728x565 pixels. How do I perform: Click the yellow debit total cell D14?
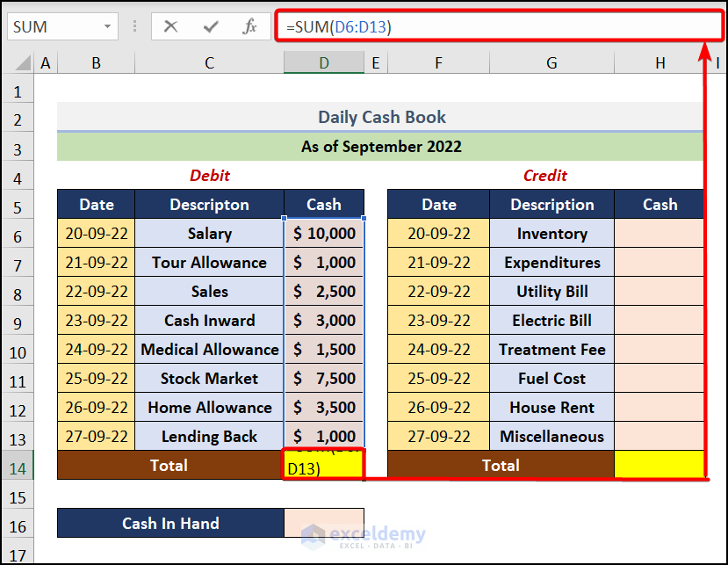tap(324, 465)
